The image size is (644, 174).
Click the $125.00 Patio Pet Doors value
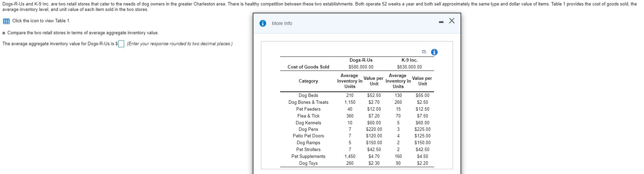click(422, 136)
